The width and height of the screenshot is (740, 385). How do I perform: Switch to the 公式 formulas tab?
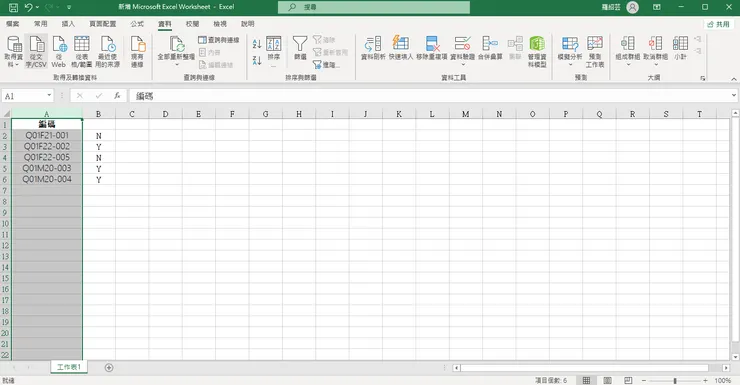[x=137, y=24]
